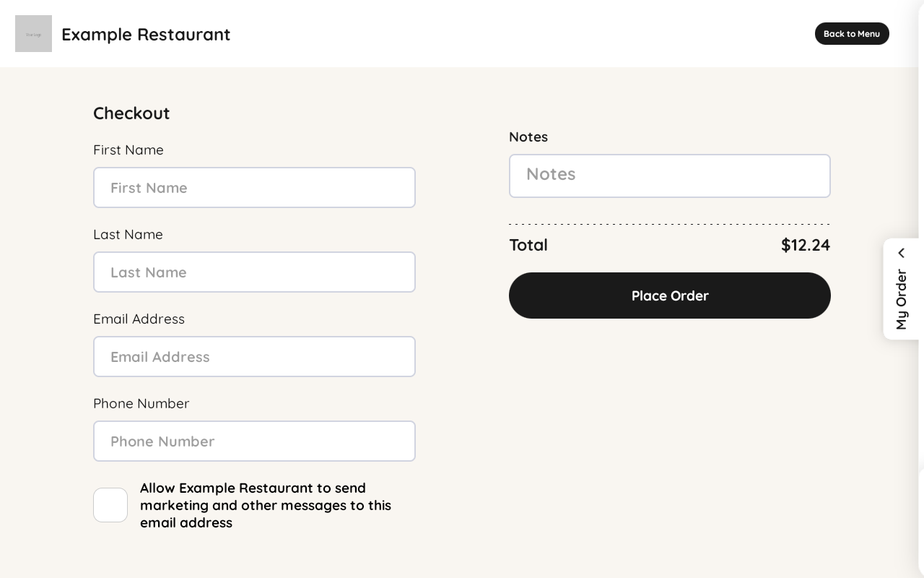924x578 pixels.
Task: Enable the marketing messages checkbox
Action: [x=110, y=505]
